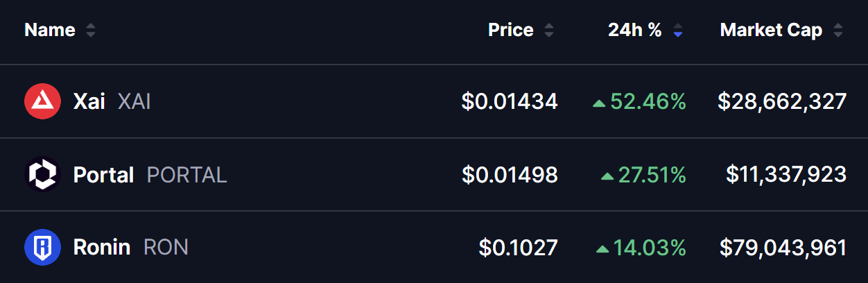Open the Portal coin page
Viewport: 868px width, 283px height.
click(103, 175)
